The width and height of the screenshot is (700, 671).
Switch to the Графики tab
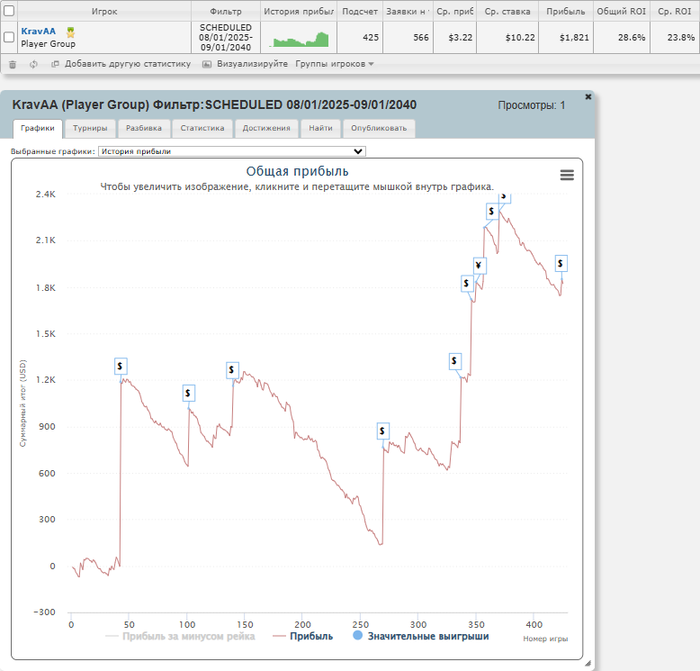tap(38, 129)
